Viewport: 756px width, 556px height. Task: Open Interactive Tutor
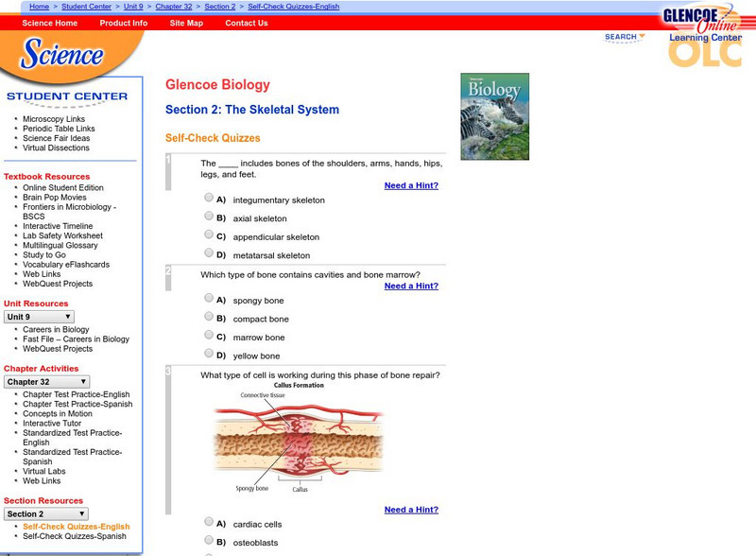click(x=52, y=424)
